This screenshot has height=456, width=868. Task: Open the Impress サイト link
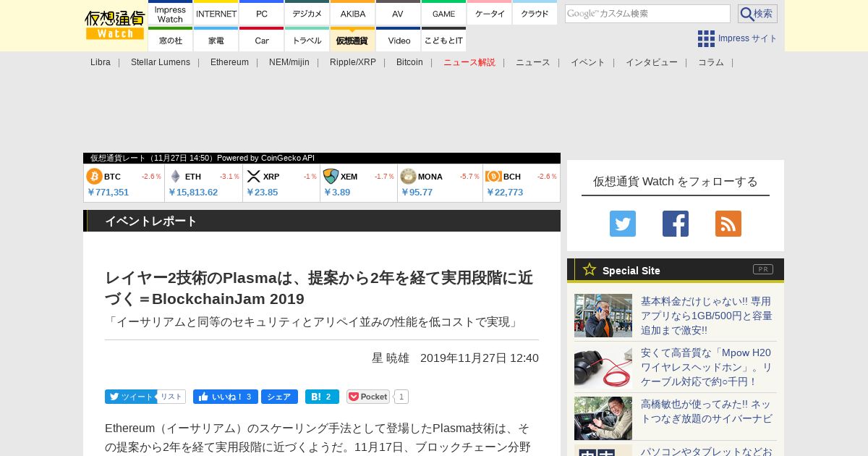(x=747, y=38)
